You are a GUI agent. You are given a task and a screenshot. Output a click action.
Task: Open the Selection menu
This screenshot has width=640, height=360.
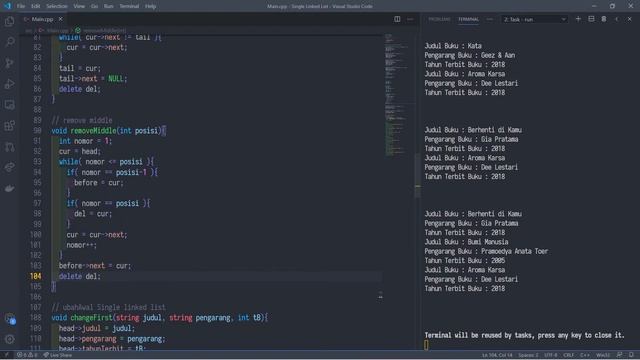click(x=57, y=6)
